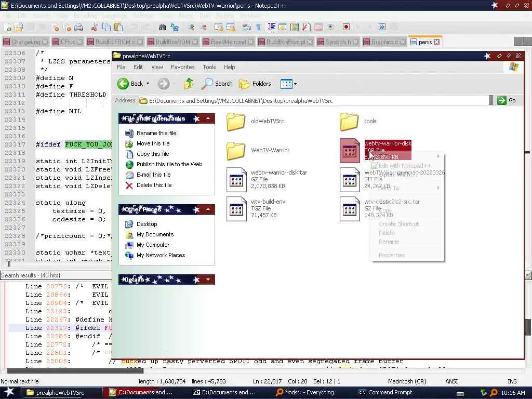Switch to the CPlus tab
Viewport: 532px width, 399px height.
(x=68, y=42)
